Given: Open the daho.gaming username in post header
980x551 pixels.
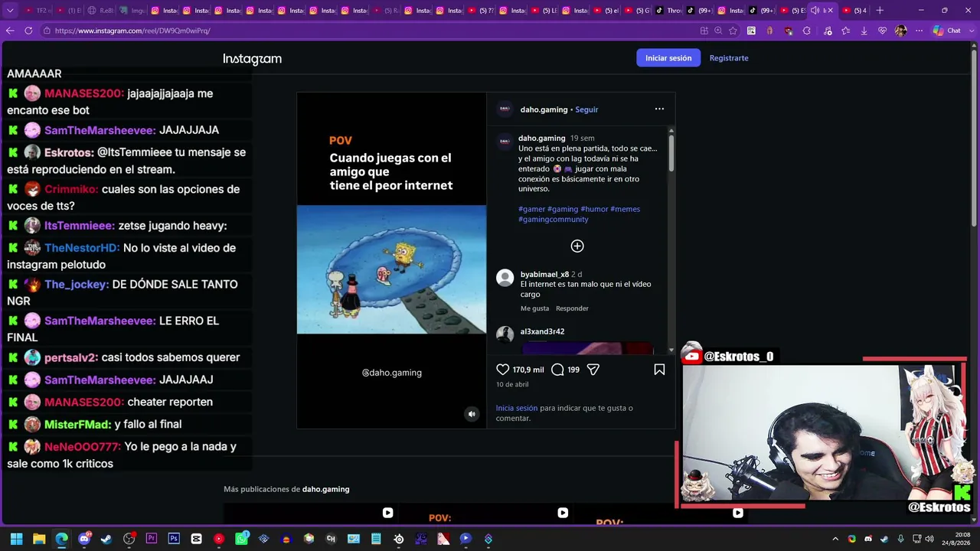Looking at the screenshot, I should (x=544, y=109).
